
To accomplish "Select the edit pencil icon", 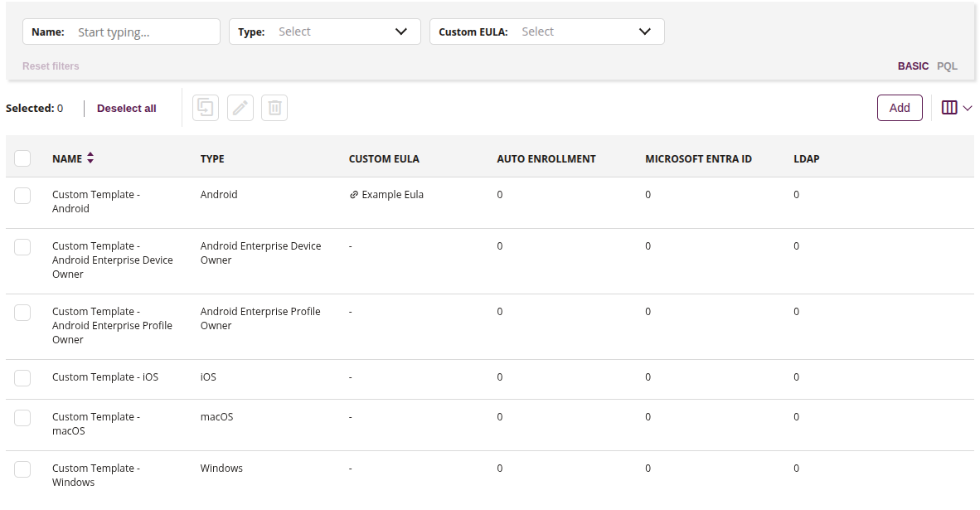I will click(240, 107).
